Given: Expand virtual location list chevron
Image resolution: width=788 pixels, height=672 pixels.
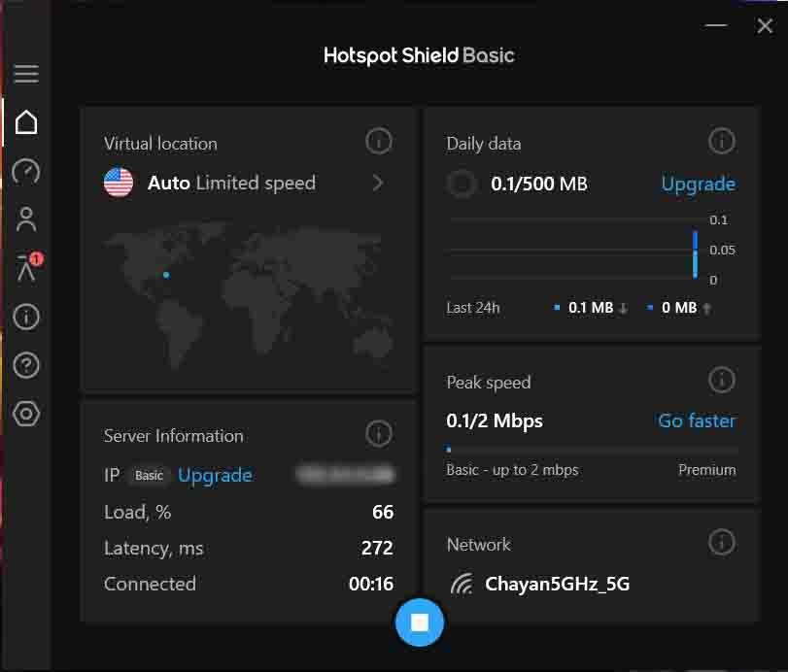Looking at the screenshot, I should (x=378, y=183).
